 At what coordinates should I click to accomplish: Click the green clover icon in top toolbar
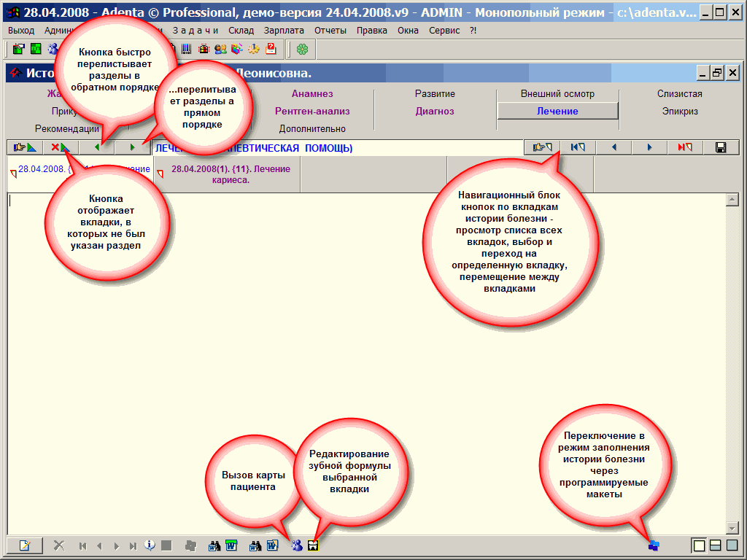[302, 49]
